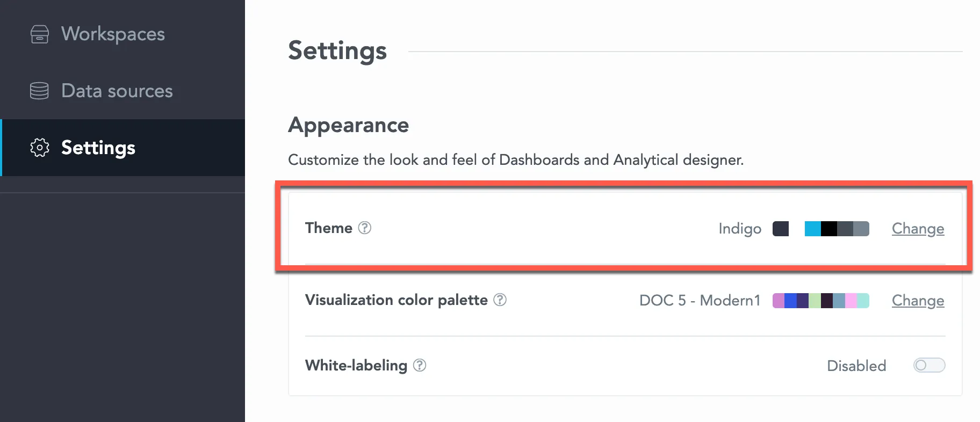Click the Disabled label beside the toggle
Screen dimensions: 980x422
(856, 366)
